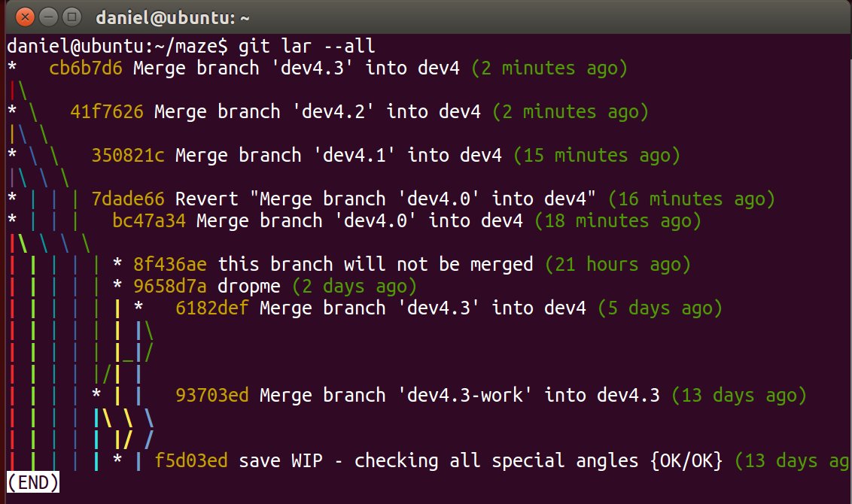
Task: Click message "Merge branch 'dev4.1' into dev4"
Action: (x=339, y=155)
